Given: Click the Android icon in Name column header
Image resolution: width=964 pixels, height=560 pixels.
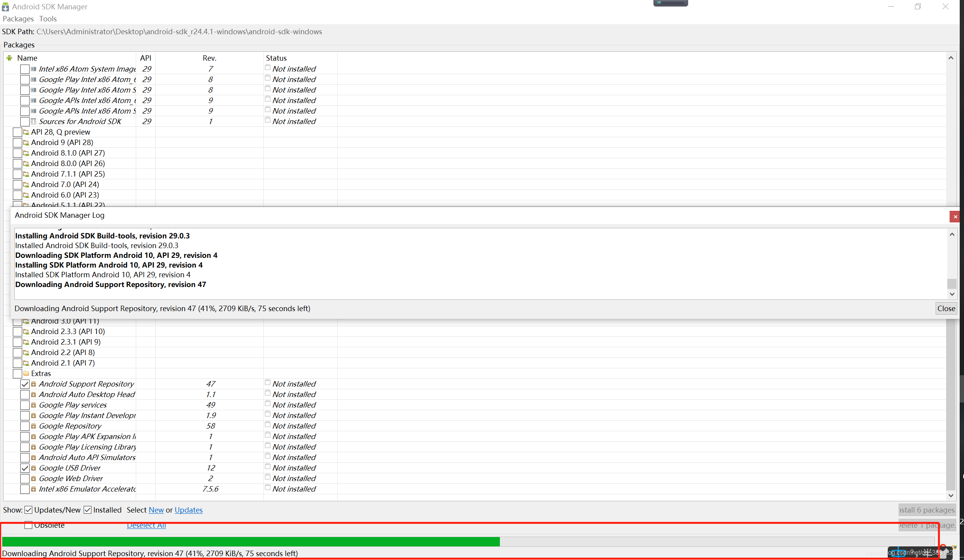Looking at the screenshot, I should 10,58.
